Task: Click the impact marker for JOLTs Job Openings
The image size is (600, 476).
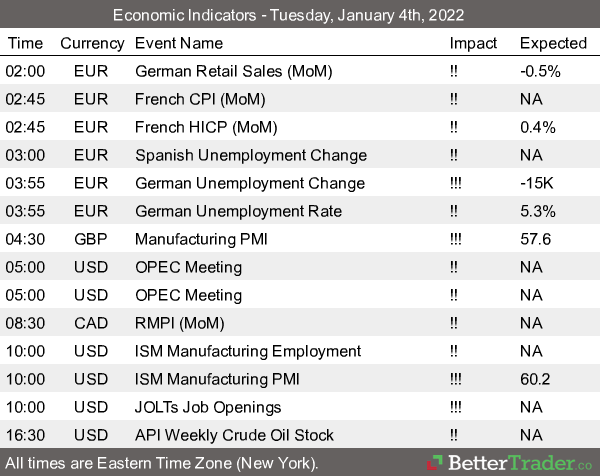Action: (458, 407)
